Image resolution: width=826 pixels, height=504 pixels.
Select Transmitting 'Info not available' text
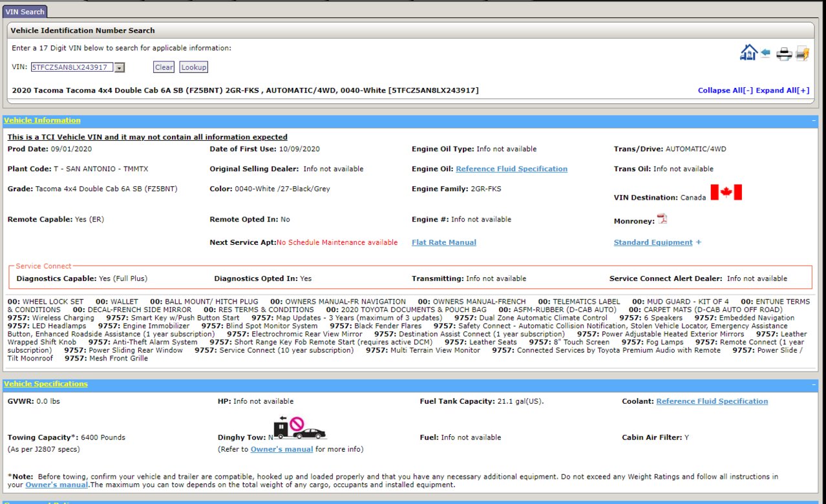496,278
